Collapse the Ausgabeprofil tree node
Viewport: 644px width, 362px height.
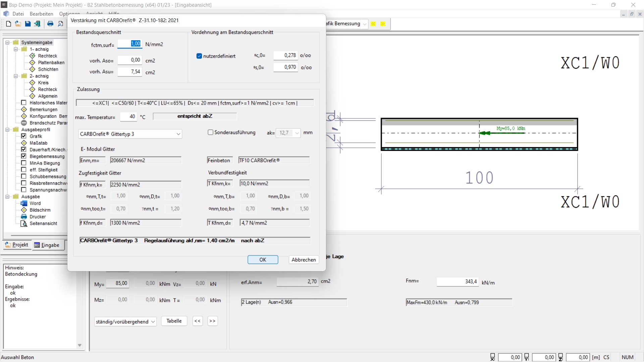pyautogui.click(x=7, y=130)
